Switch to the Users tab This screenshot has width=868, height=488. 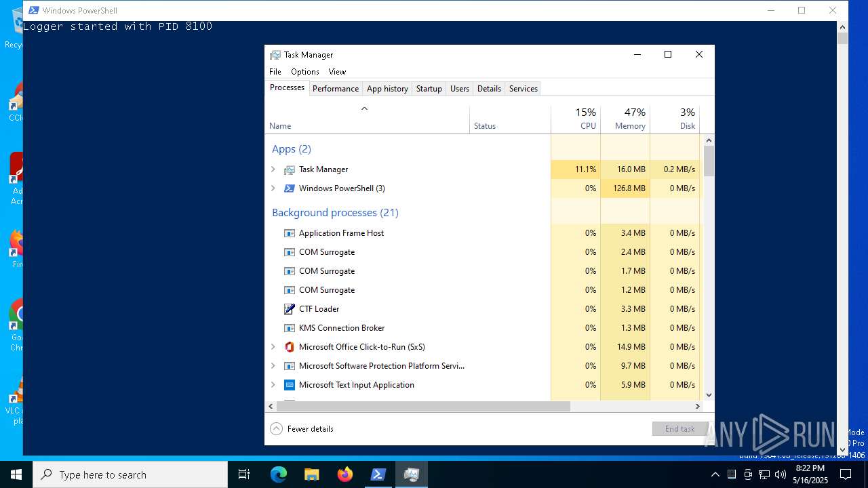pos(460,89)
